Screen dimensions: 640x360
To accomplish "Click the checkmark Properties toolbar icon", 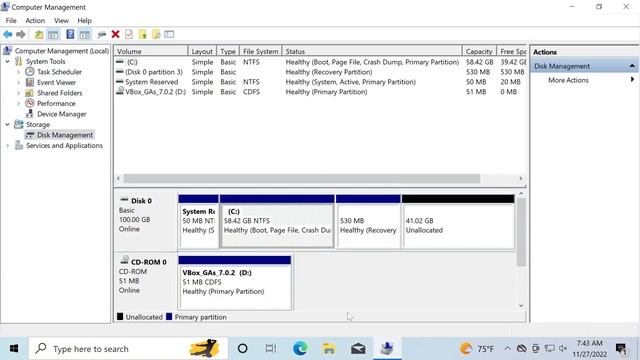I will pos(129,34).
